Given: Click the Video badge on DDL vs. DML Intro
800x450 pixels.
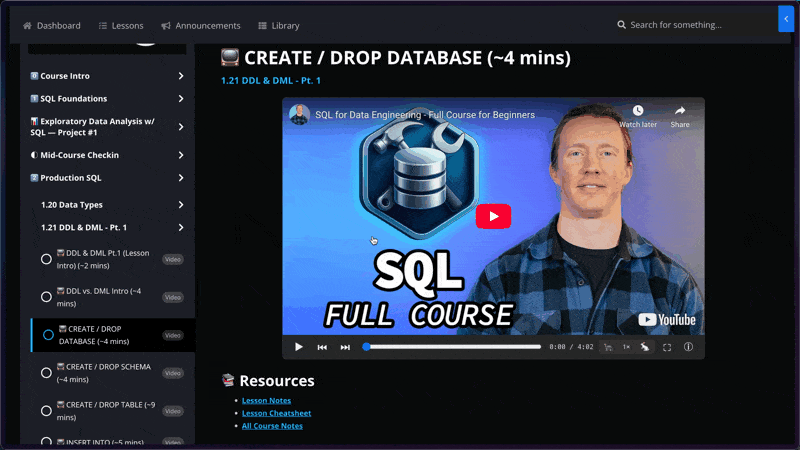Looking at the screenshot, I should click(x=173, y=297).
